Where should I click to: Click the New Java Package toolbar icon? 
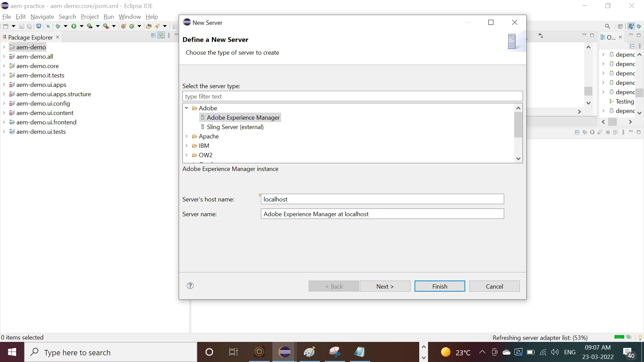coord(123,26)
